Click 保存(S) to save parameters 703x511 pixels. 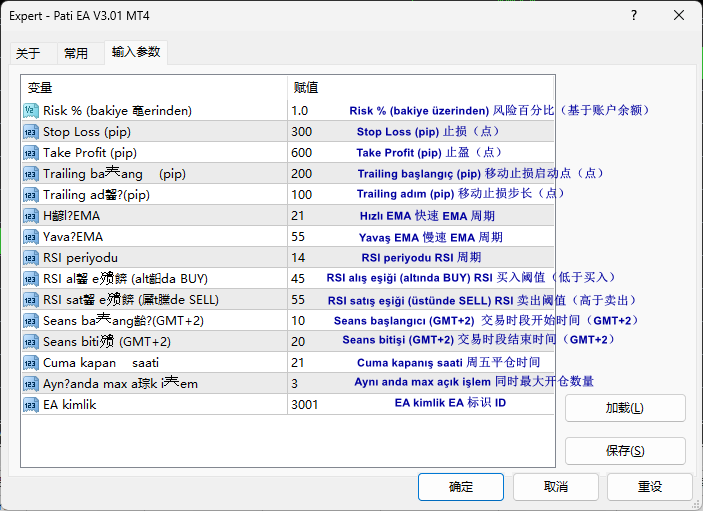[625, 451]
